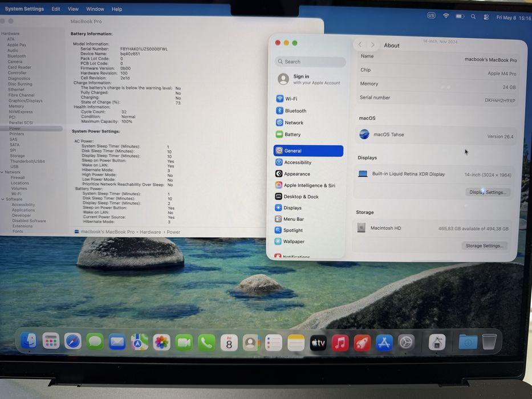Open Photos app in Dock
Screen dimensions: 532x399
(162, 343)
